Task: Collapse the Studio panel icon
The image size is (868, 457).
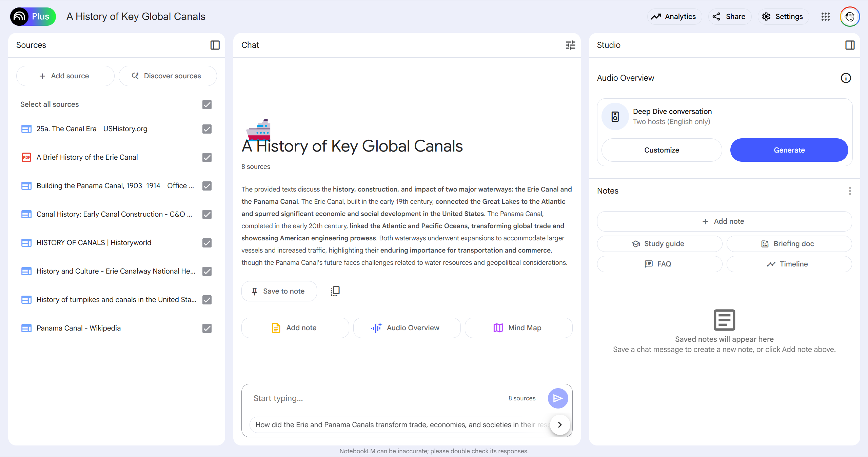Action: pyautogui.click(x=850, y=45)
